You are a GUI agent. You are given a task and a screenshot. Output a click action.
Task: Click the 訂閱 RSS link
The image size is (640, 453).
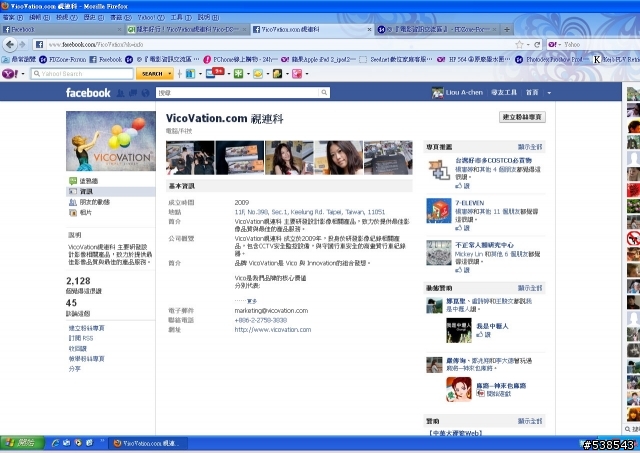pyautogui.click(x=81, y=338)
